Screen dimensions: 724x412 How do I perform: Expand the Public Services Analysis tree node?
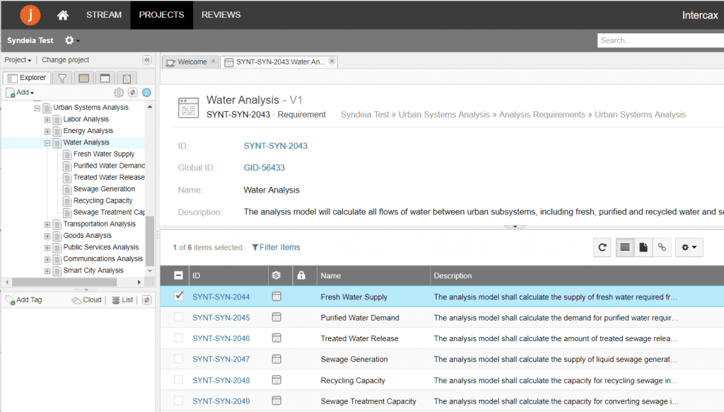[47, 248]
